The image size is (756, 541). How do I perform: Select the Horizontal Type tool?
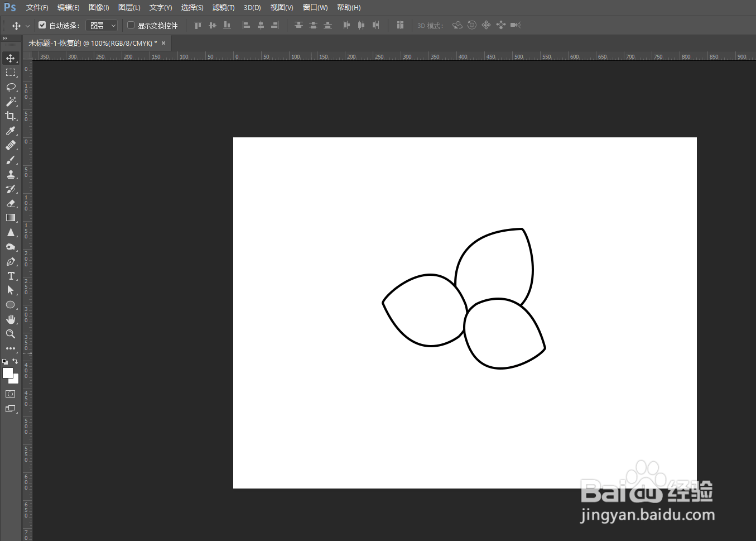pos(11,276)
